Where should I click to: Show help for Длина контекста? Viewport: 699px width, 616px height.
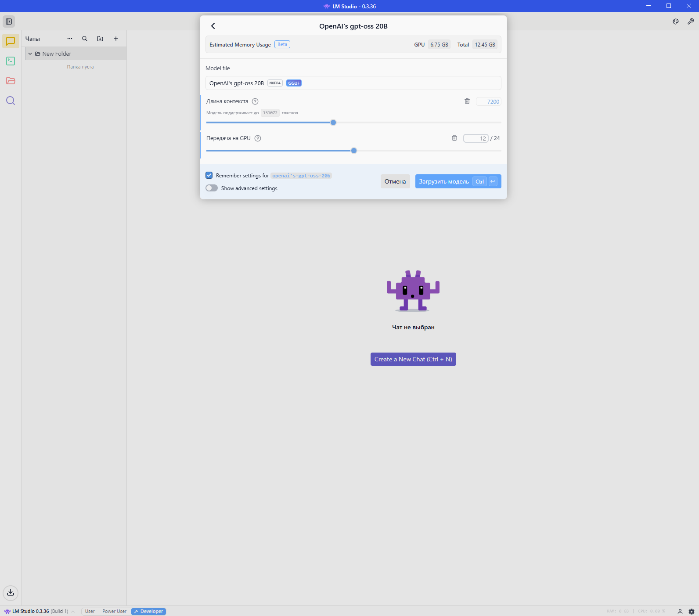tap(255, 101)
